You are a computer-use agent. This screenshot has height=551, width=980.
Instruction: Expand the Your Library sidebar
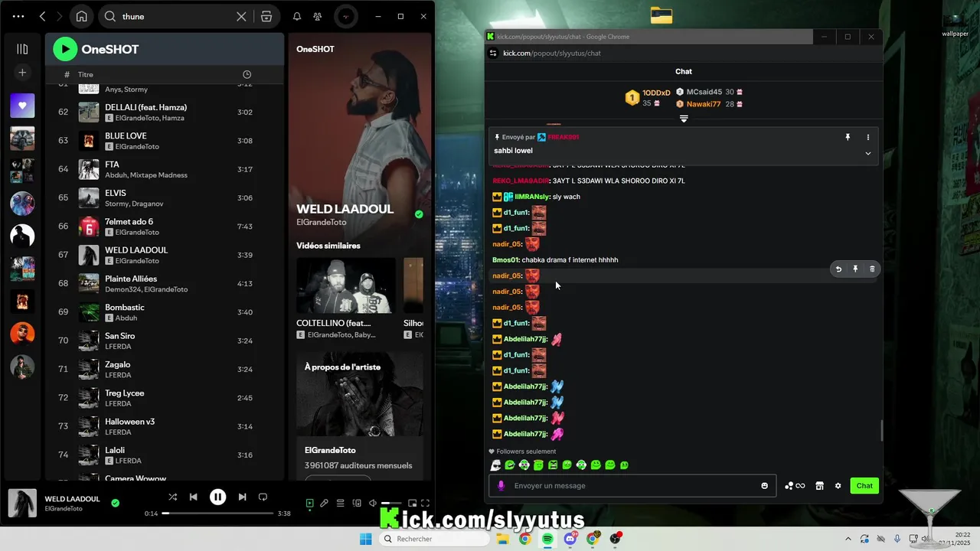(x=22, y=49)
